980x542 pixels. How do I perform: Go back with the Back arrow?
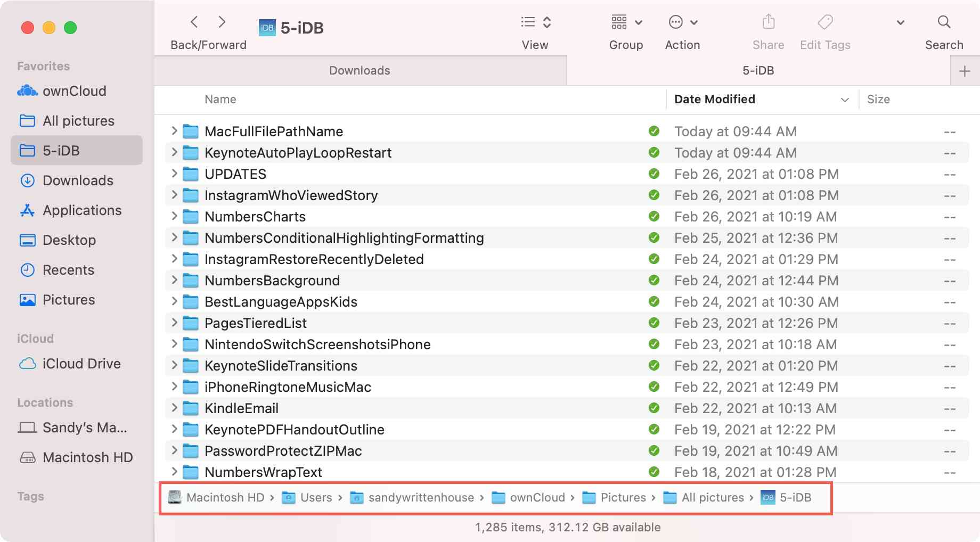tap(194, 22)
